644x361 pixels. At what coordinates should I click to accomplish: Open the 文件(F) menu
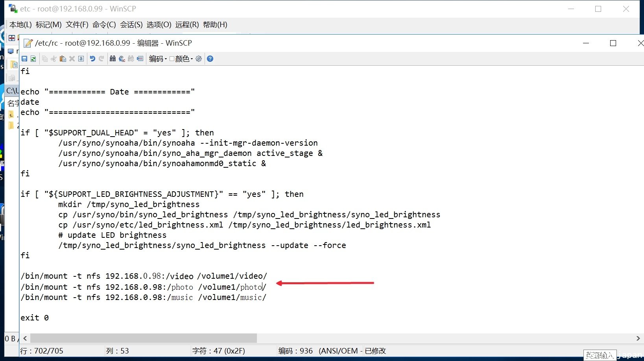tap(77, 25)
